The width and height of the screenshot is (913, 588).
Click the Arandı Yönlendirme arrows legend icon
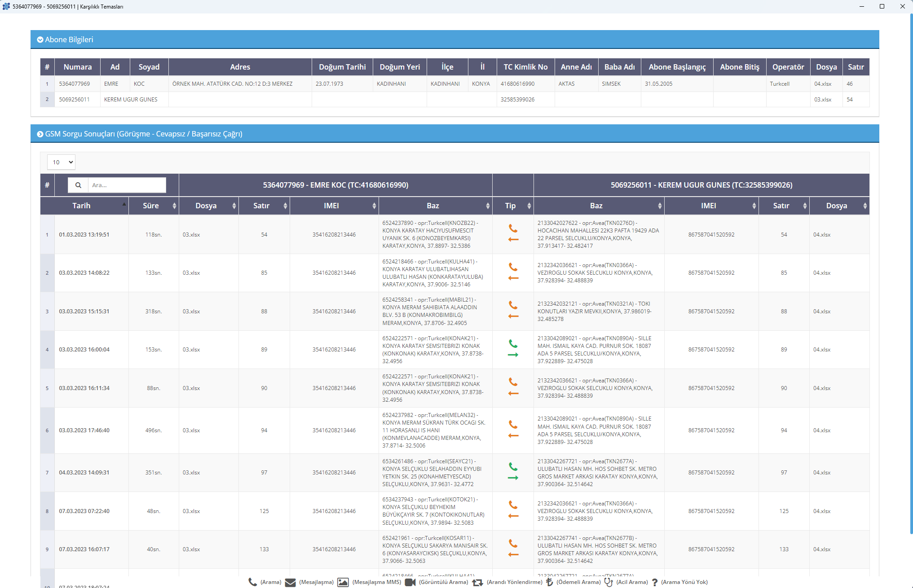click(477, 582)
